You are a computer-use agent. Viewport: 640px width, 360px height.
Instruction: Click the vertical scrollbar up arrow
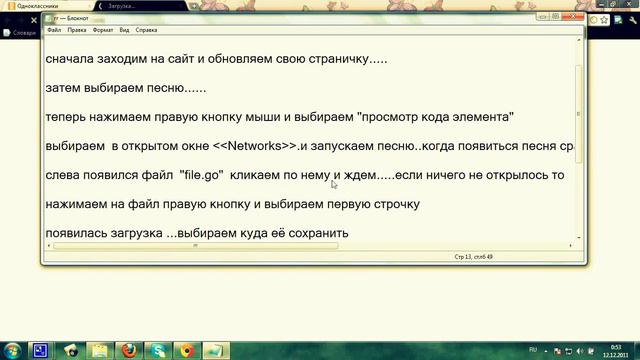(x=578, y=40)
